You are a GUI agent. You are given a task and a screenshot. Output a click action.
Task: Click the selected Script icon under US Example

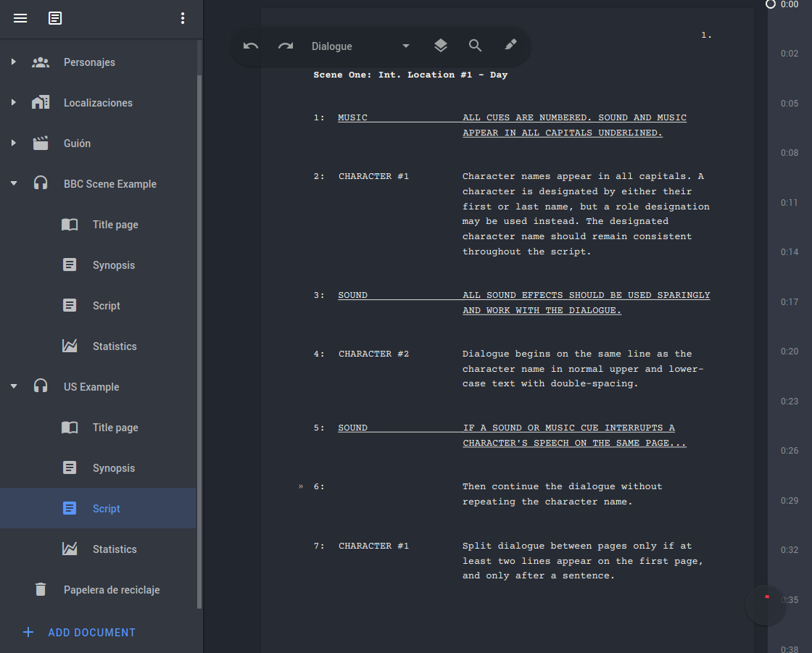click(x=70, y=508)
